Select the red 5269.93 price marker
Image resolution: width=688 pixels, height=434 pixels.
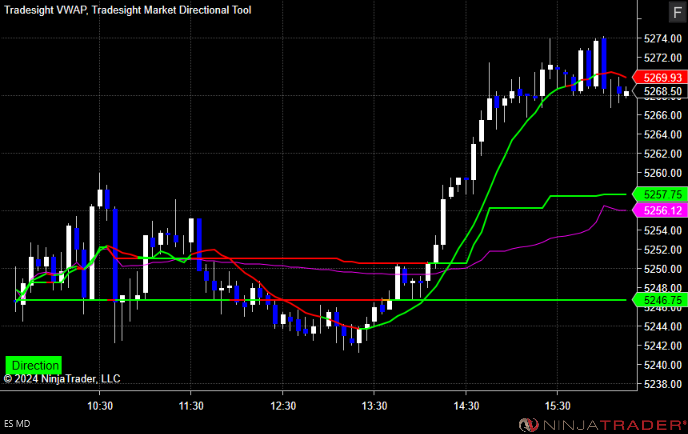[x=660, y=78]
